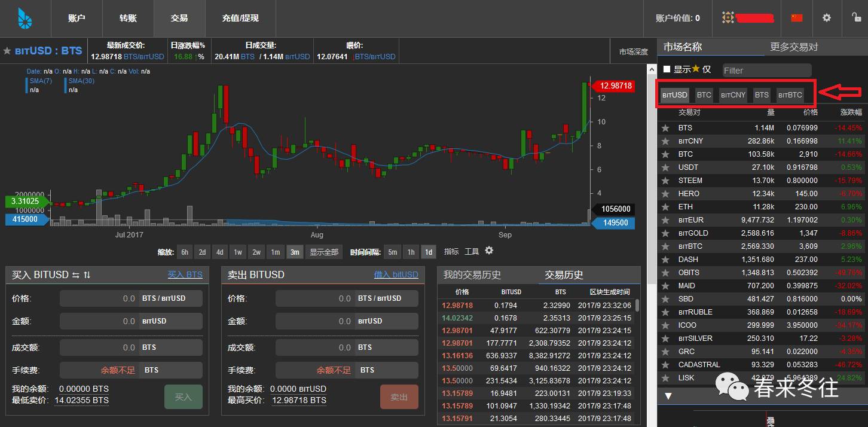
Task: Select the BITBTC base market tab
Action: 790,94
